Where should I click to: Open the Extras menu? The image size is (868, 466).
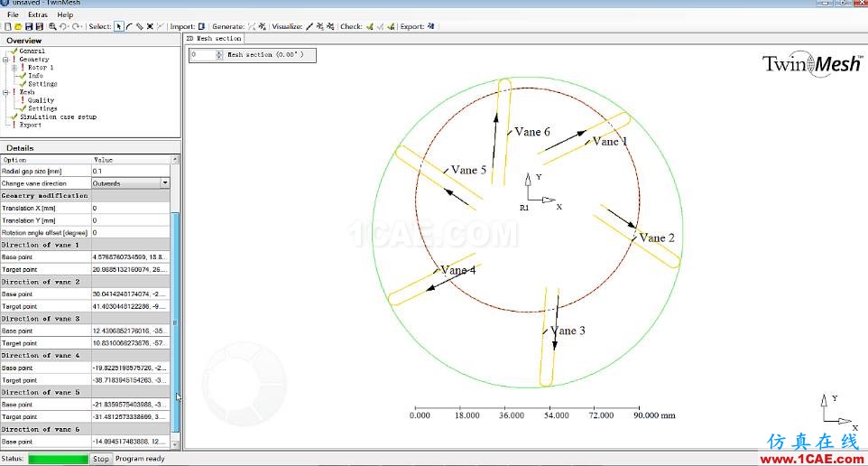tap(38, 14)
